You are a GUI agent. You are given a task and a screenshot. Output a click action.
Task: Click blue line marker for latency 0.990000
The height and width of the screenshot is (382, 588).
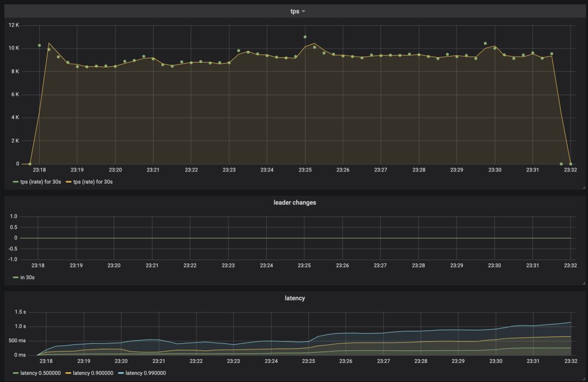pos(121,373)
